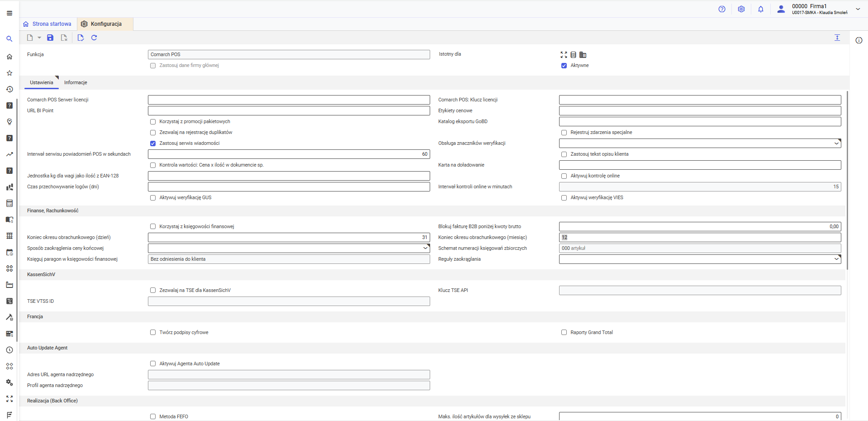Viewport: 868px width, 421px height.
Task: Open the factory icon in the sidebar
Action: (x=9, y=285)
